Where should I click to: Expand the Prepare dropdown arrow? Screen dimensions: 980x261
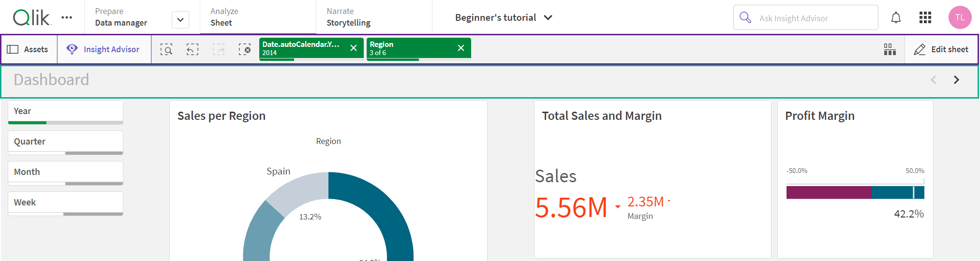(x=180, y=20)
